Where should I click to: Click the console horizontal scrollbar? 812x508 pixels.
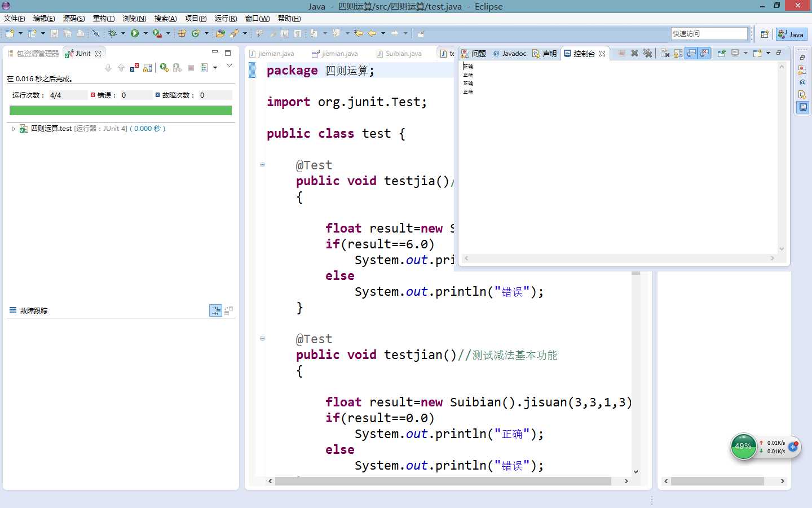[x=619, y=258]
